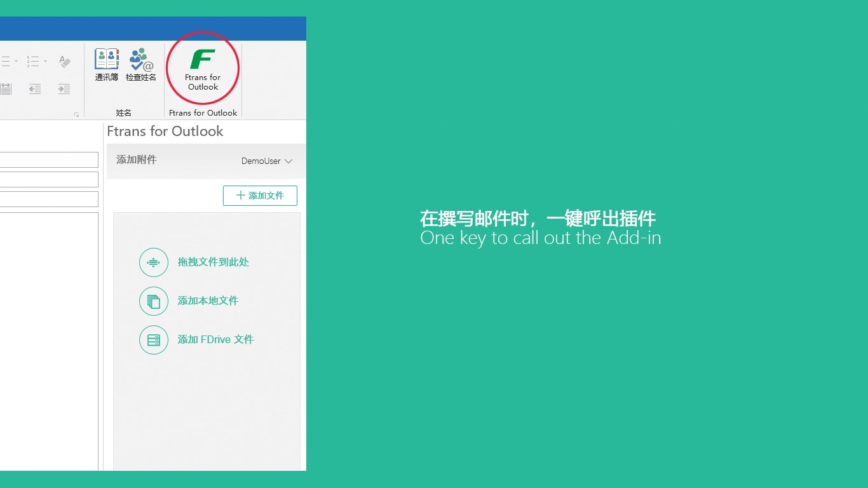This screenshot has width=868, height=488.
Task: Click the Ftrans for Outlook pane title
Action: tap(165, 132)
